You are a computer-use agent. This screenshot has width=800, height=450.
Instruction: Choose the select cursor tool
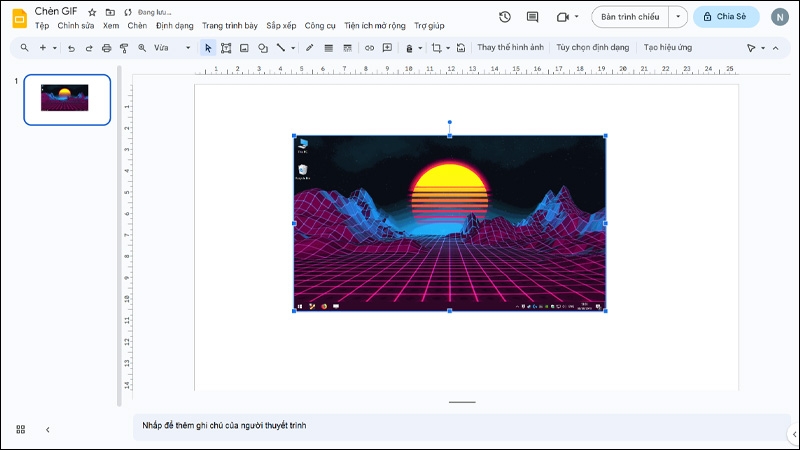(208, 48)
